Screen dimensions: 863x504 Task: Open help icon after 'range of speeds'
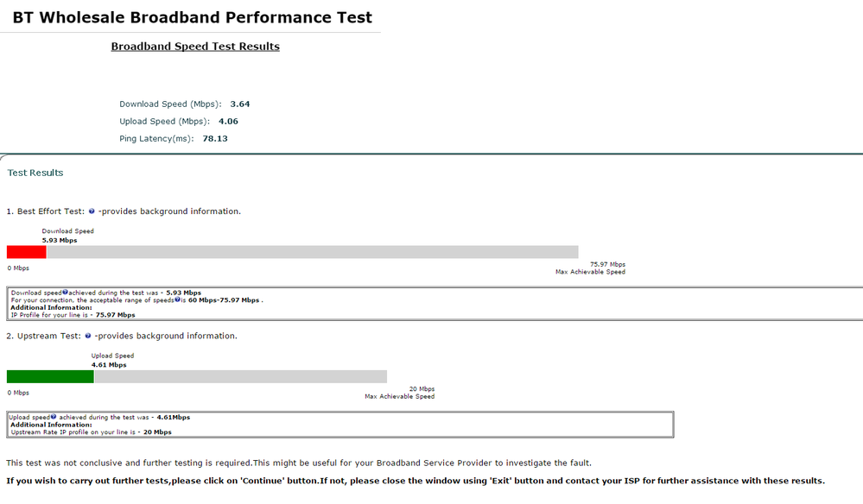[x=177, y=300]
